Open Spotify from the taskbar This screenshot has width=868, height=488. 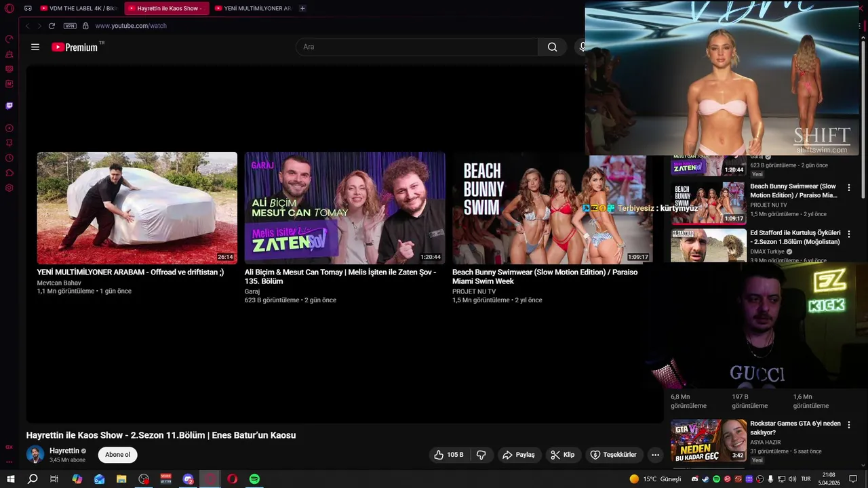(254, 479)
